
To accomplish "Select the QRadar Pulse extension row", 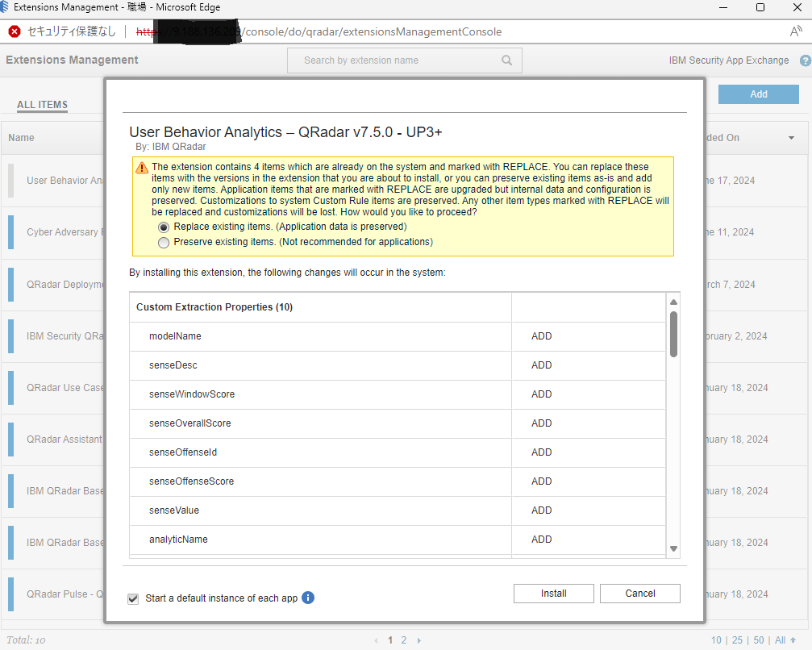I will tap(53, 594).
